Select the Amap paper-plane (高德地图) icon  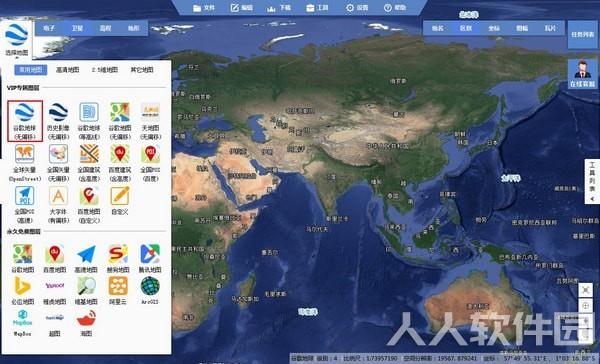86,254
